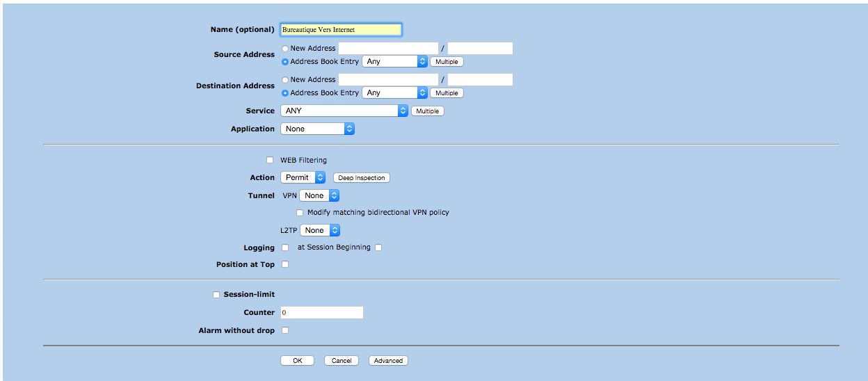
Task: Click Multiple button beside Service
Action: (x=427, y=111)
